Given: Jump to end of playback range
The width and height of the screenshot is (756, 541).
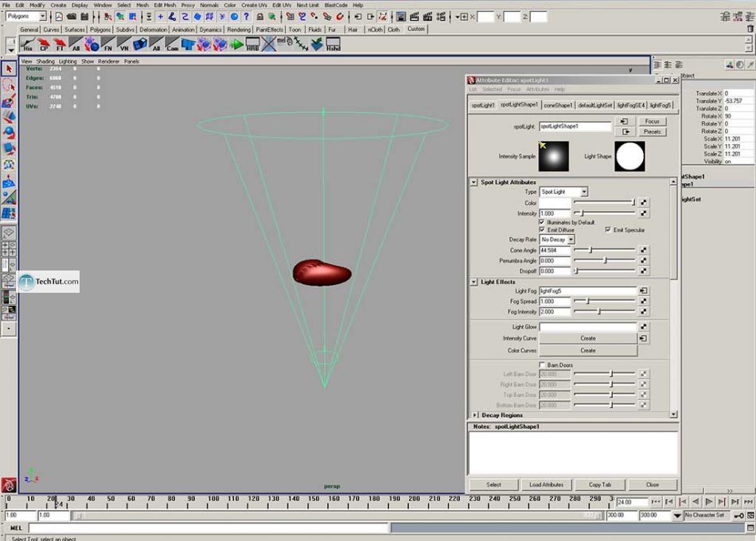Looking at the screenshot, I should click(x=748, y=502).
